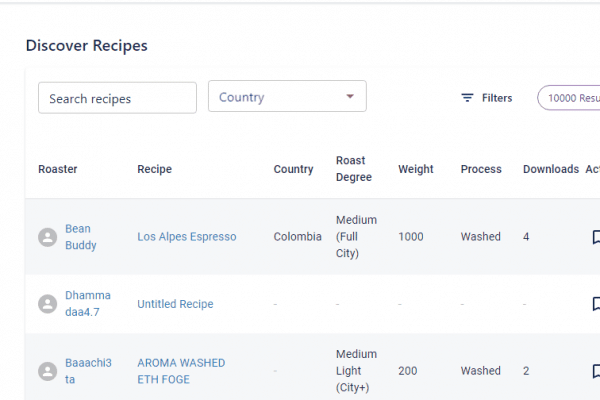Bookmark the Los Alpes Espresso recipe

pyautogui.click(x=595, y=237)
